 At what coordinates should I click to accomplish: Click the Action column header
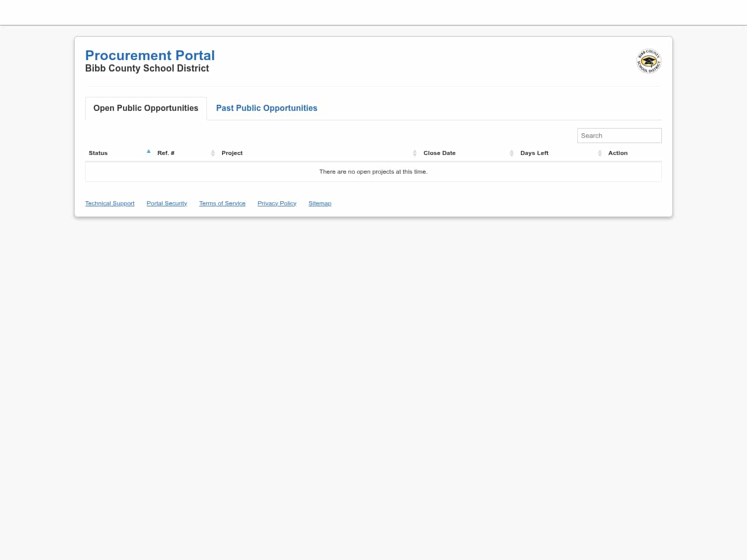(x=618, y=153)
